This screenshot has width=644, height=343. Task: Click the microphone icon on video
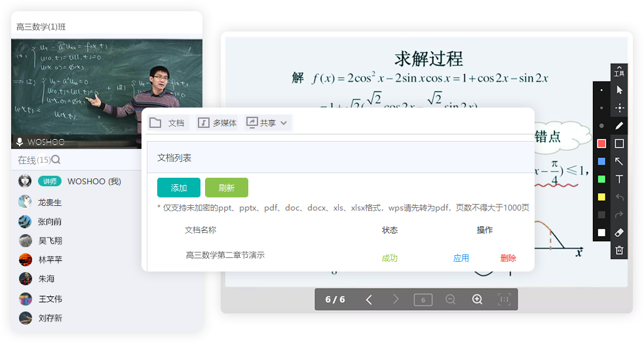pyautogui.click(x=19, y=142)
